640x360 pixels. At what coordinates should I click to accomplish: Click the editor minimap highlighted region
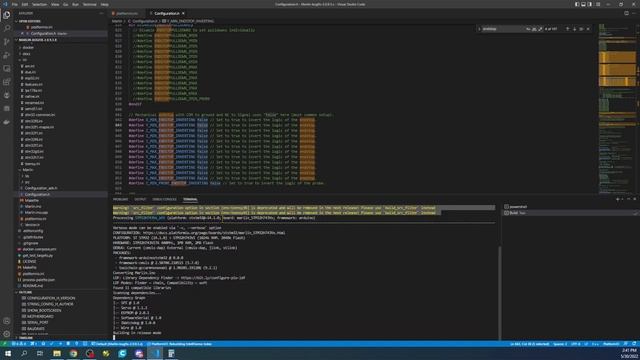coord(617,69)
